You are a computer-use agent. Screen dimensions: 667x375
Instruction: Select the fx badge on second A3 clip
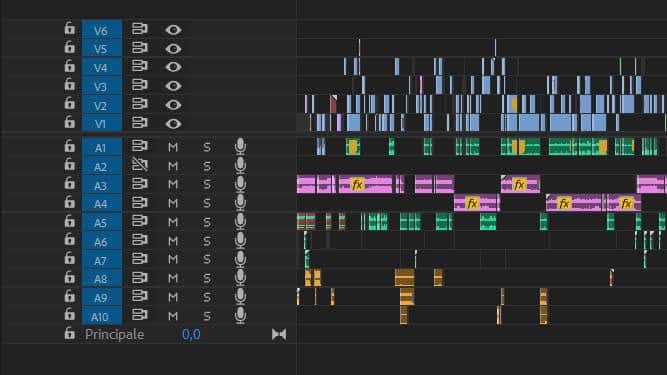[x=519, y=185]
